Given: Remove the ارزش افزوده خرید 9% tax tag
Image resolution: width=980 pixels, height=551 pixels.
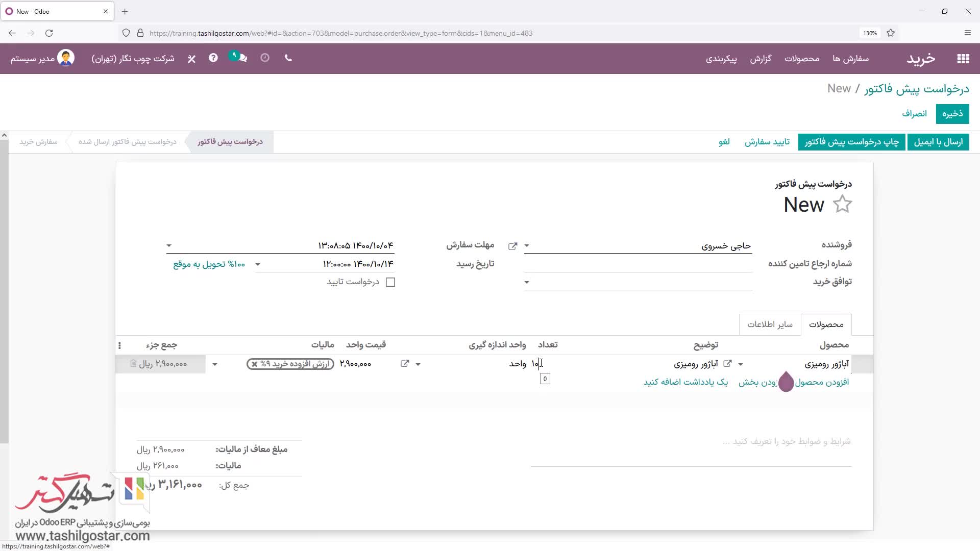Looking at the screenshot, I should (254, 364).
